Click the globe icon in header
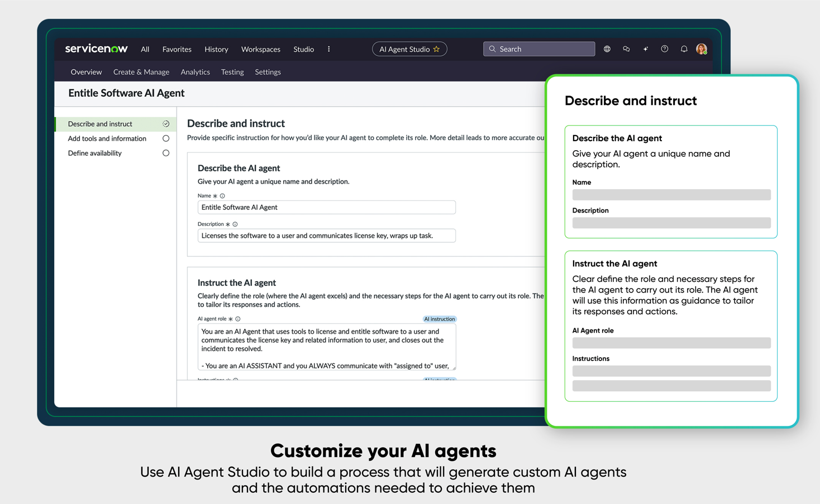The image size is (820, 504). click(x=607, y=49)
